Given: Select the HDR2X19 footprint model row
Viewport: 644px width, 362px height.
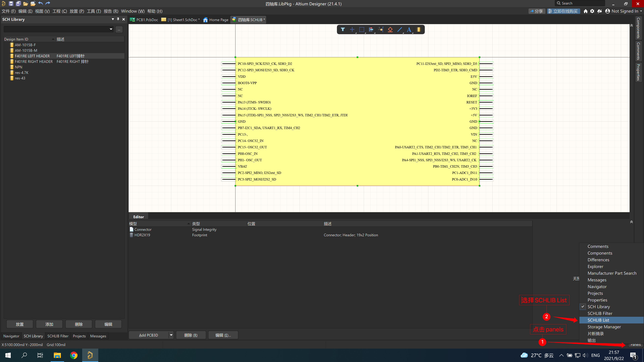Looking at the screenshot, I should tap(330, 235).
